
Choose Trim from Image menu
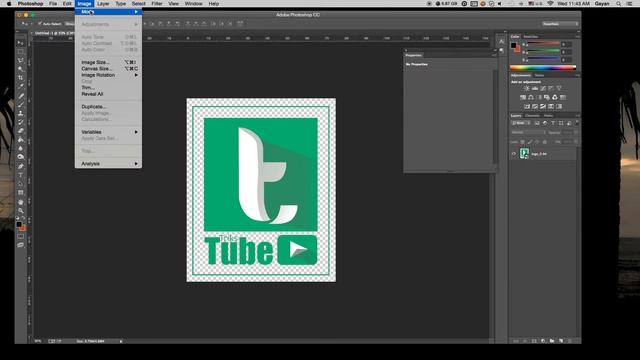[108, 88]
